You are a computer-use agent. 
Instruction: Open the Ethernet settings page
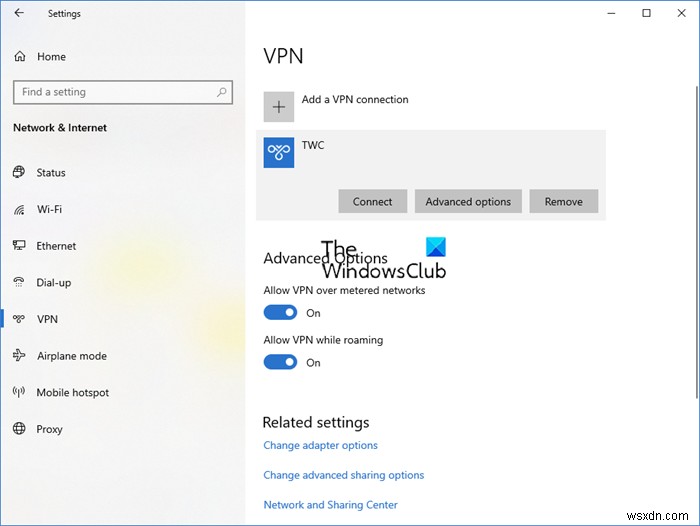pyautogui.click(x=56, y=246)
